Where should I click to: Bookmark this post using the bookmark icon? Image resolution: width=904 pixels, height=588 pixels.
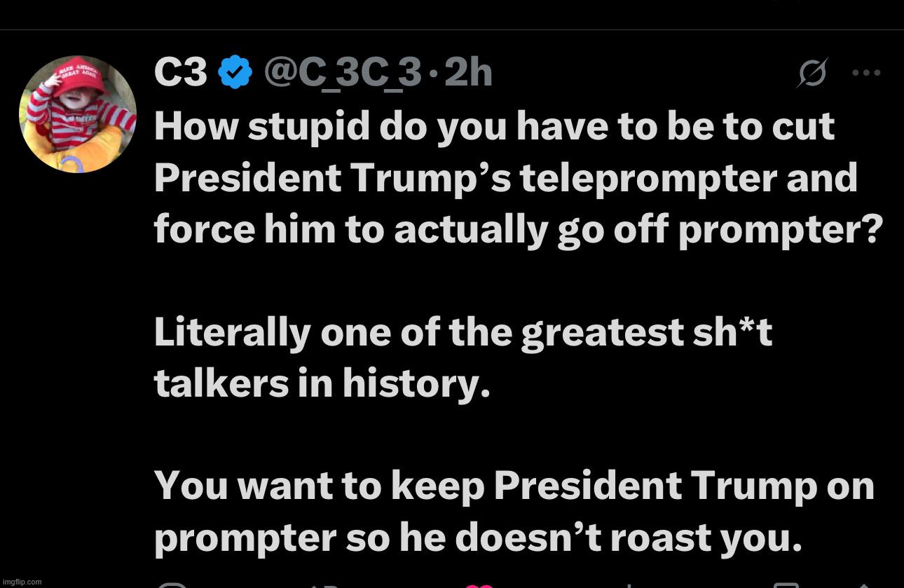[x=786, y=584]
